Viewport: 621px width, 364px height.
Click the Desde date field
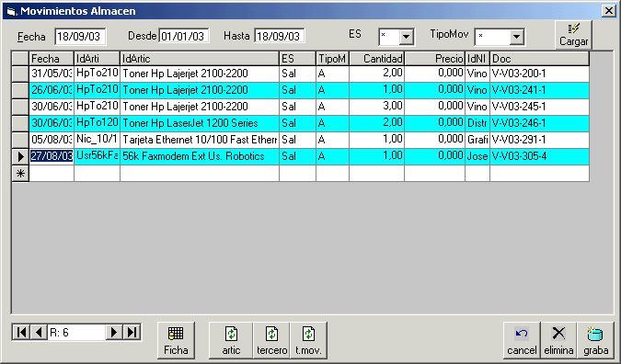(x=184, y=36)
